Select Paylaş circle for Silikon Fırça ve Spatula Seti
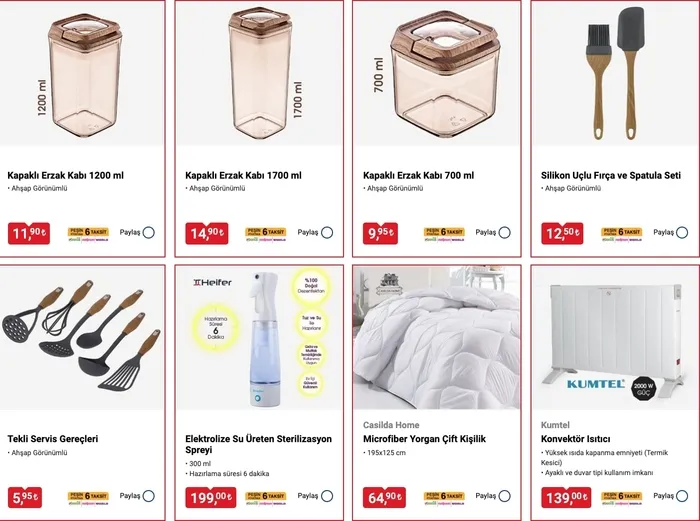 (682, 232)
